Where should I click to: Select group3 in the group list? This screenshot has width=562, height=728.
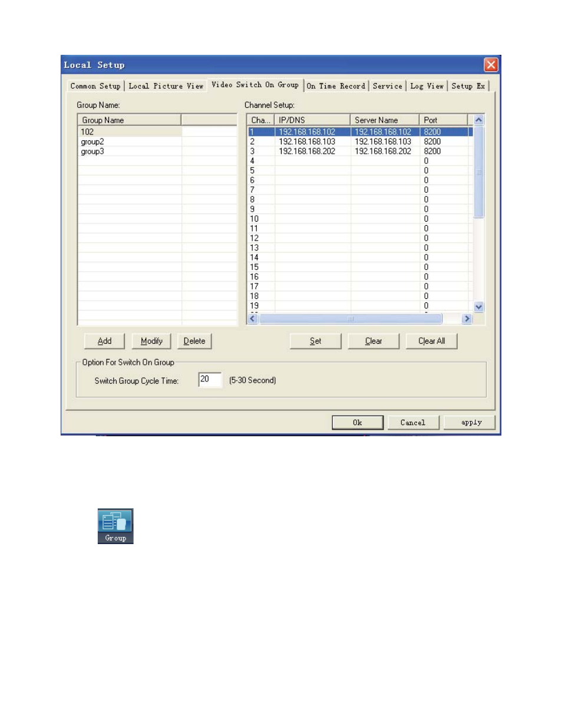coord(130,151)
